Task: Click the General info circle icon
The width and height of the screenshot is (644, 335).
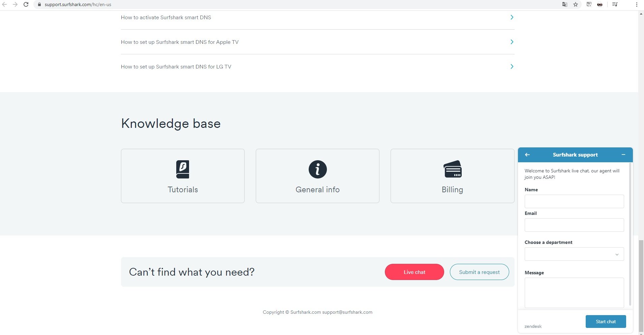Action: [x=317, y=169]
